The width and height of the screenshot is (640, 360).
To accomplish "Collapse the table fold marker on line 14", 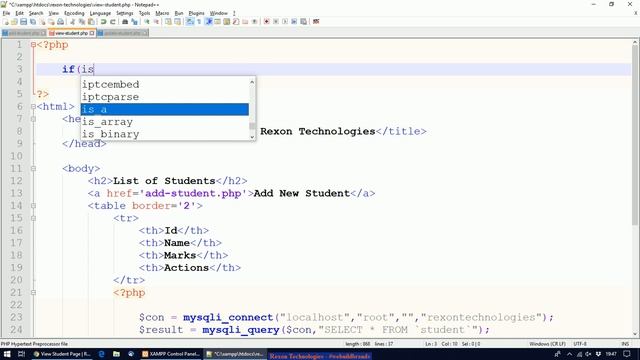I will 33,206.
